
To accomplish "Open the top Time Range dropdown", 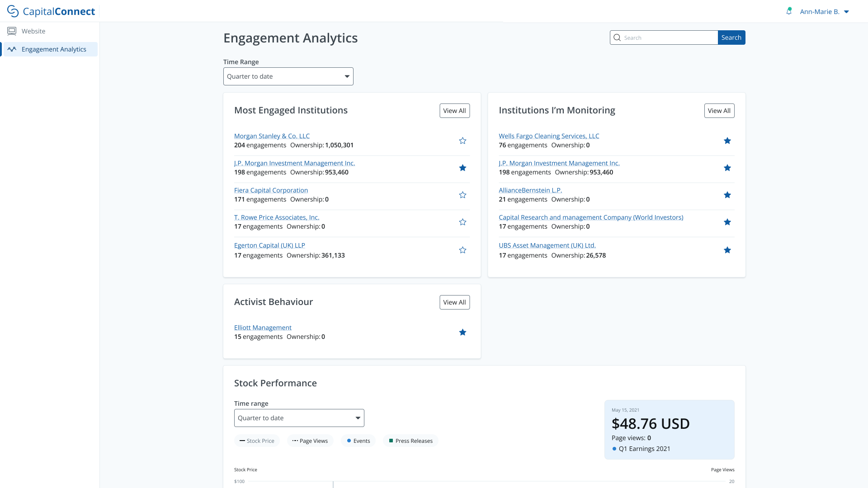I will coord(288,76).
